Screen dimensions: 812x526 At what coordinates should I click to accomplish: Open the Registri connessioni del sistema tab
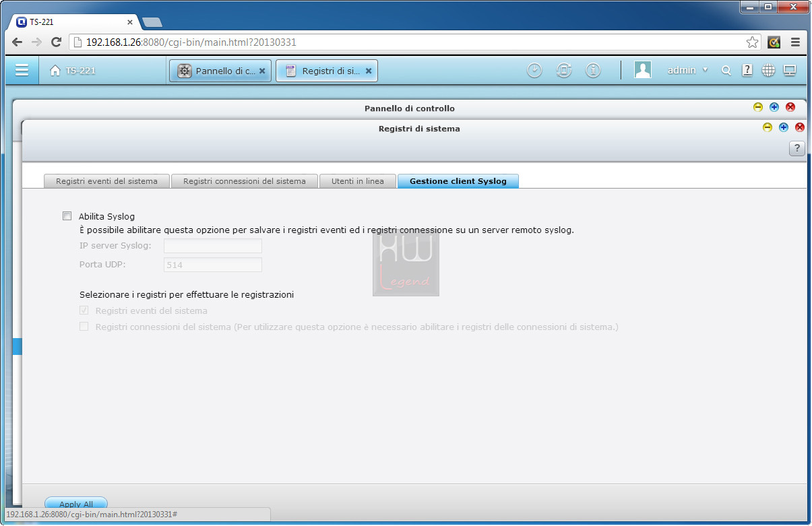point(245,181)
